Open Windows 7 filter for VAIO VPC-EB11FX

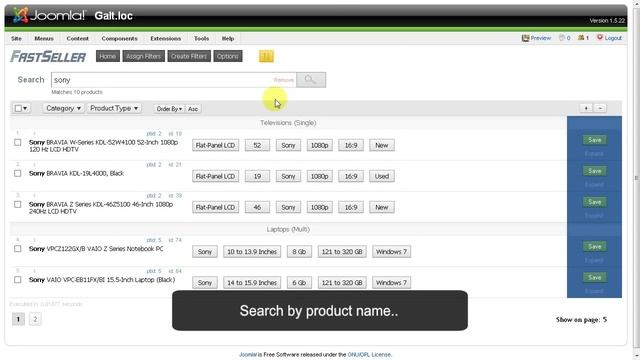click(x=391, y=283)
